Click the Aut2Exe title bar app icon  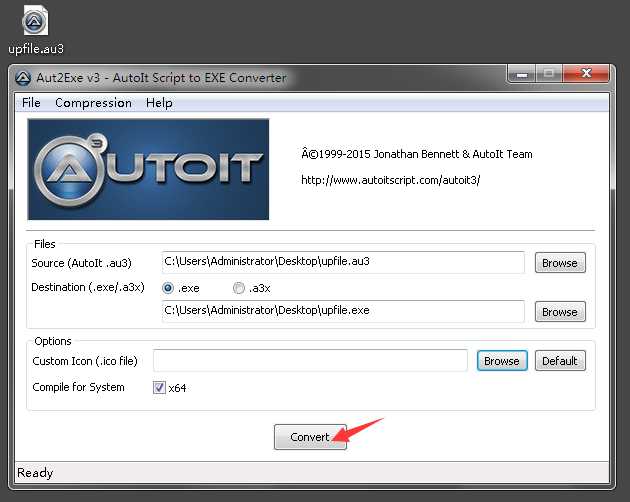click(x=23, y=78)
